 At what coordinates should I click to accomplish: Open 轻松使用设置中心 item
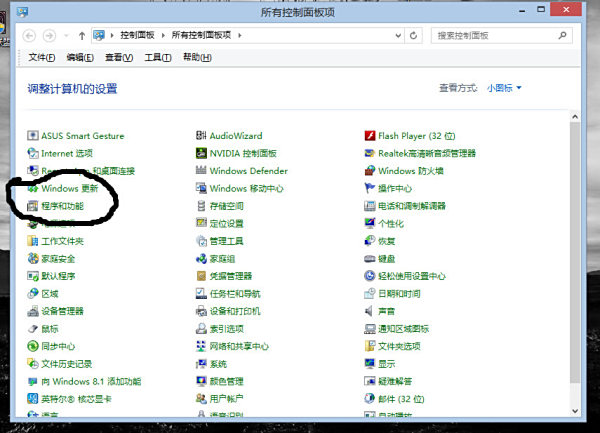coord(412,276)
